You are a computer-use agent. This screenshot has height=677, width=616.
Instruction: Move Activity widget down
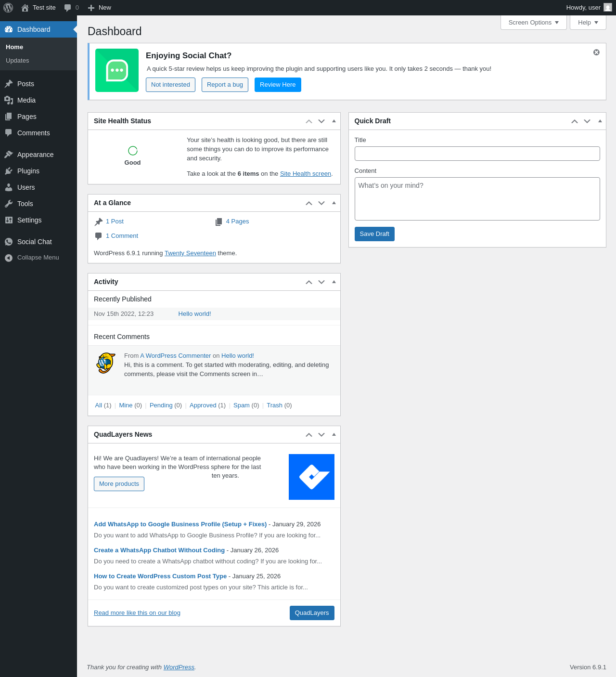(321, 282)
